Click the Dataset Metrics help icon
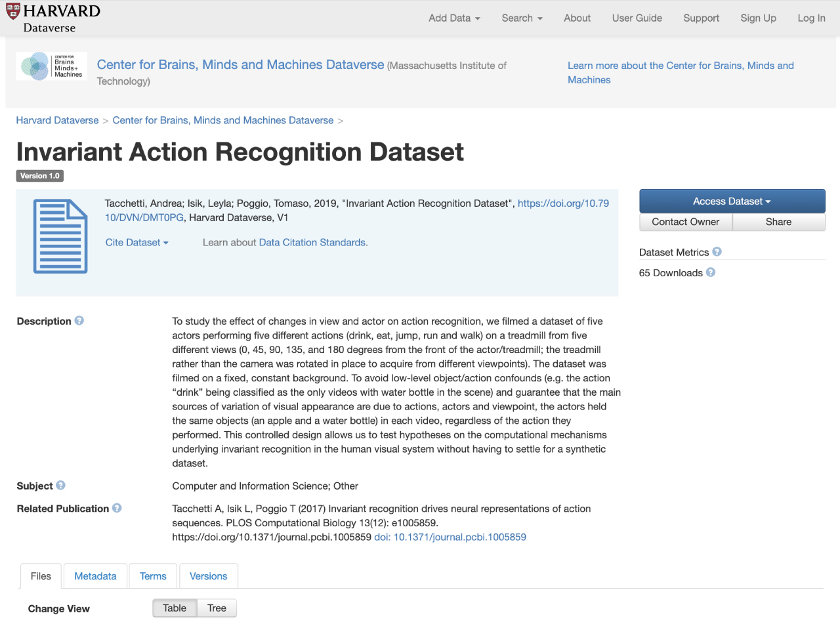The image size is (840, 630). [x=717, y=252]
